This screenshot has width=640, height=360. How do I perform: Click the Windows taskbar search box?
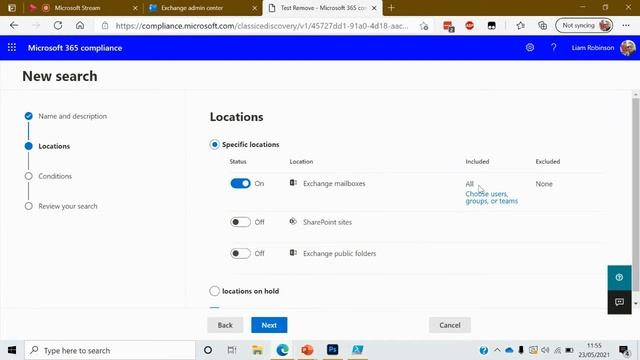coord(109,350)
